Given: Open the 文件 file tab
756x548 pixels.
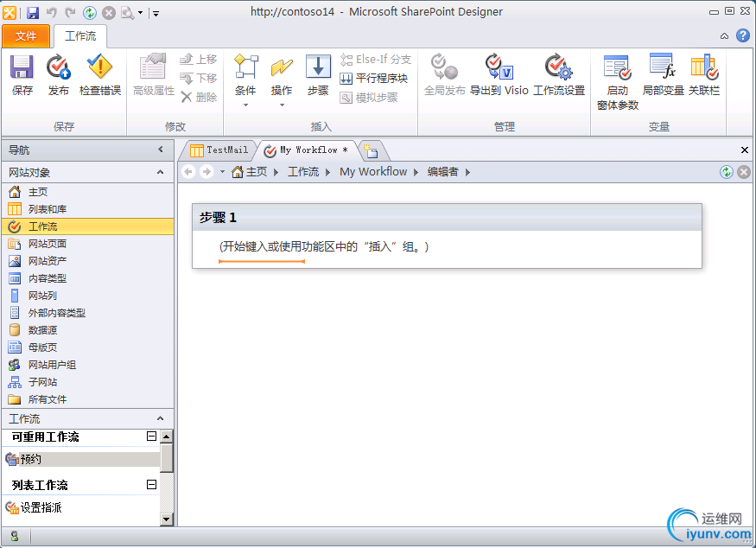Looking at the screenshot, I should pos(26,36).
